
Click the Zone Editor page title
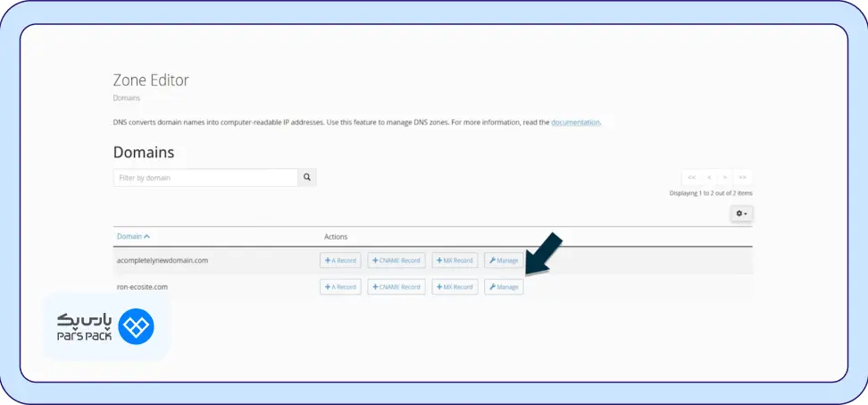pos(151,80)
